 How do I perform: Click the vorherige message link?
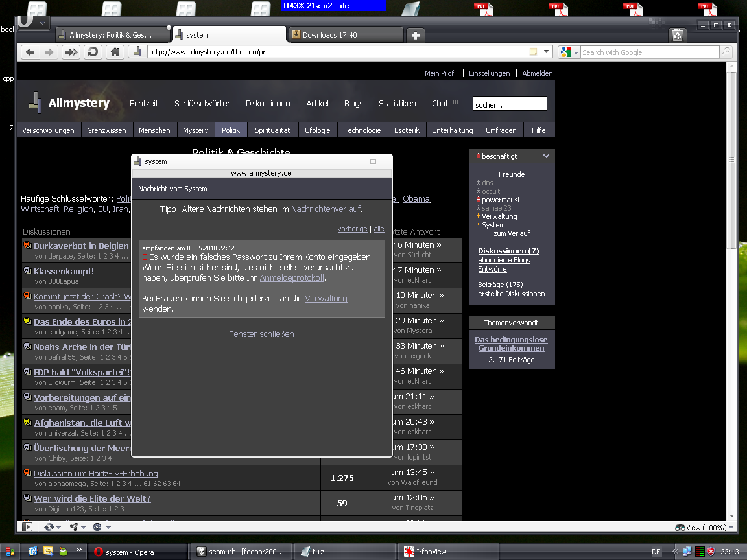click(x=352, y=229)
